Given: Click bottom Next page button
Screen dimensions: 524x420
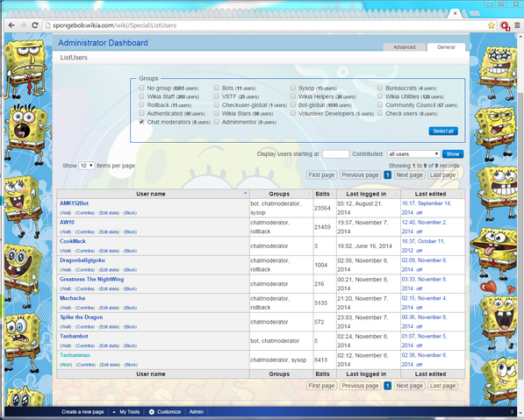Looking at the screenshot, I should click(409, 386).
